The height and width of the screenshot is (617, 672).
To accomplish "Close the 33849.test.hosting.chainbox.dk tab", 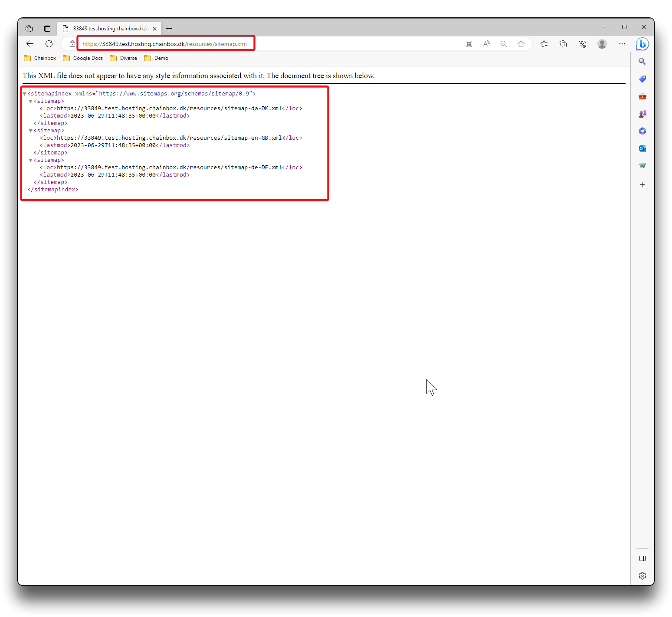I will click(154, 29).
